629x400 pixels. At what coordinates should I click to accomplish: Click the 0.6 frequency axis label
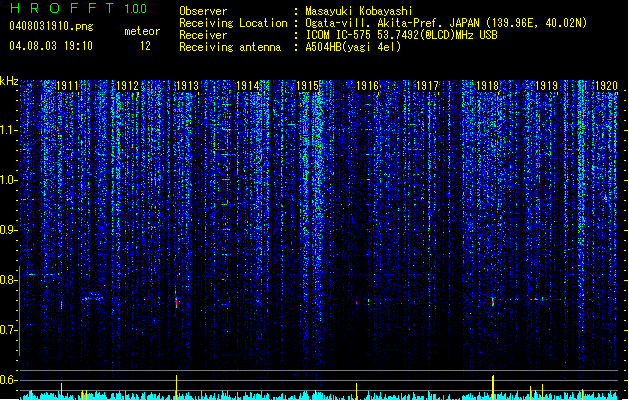pos(9,380)
